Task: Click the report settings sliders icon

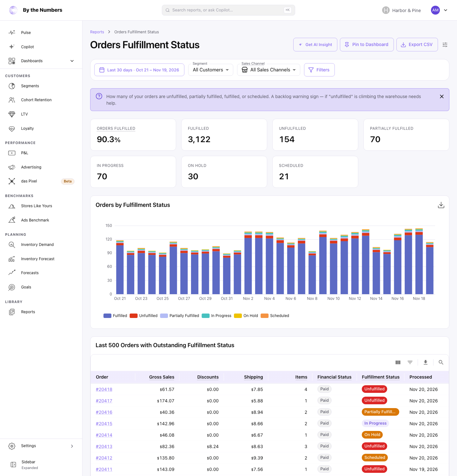Action: pyautogui.click(x=445, y=45)
